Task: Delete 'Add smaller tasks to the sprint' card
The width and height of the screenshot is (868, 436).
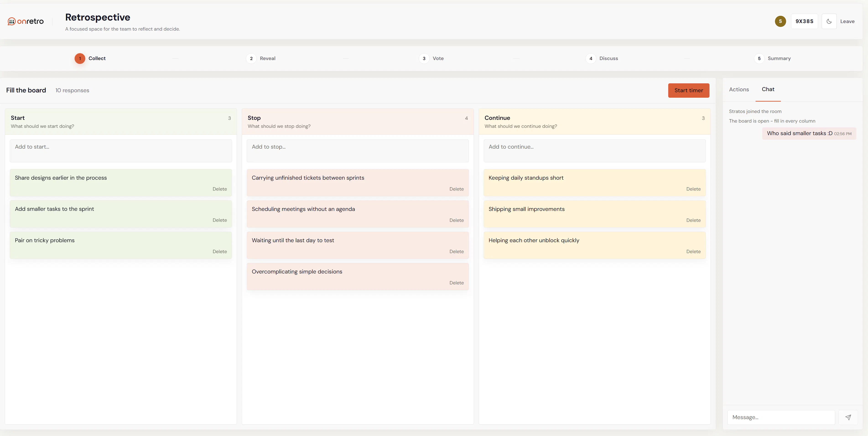Action: pos(220,220)
